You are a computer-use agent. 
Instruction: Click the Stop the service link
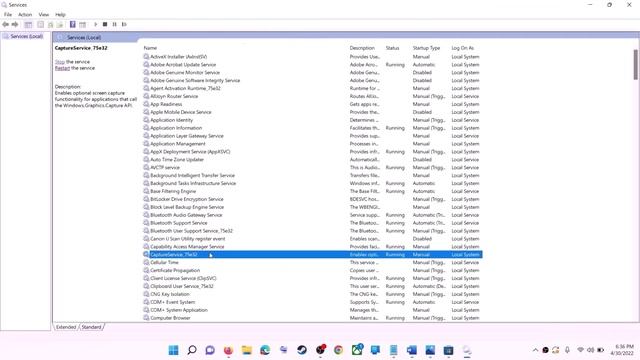point(60,62)
